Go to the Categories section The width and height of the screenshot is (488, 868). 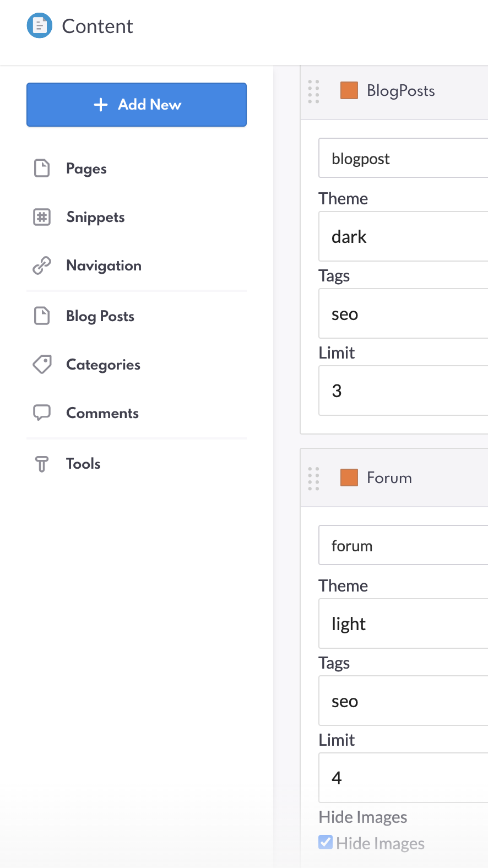(x=103, y=365)
